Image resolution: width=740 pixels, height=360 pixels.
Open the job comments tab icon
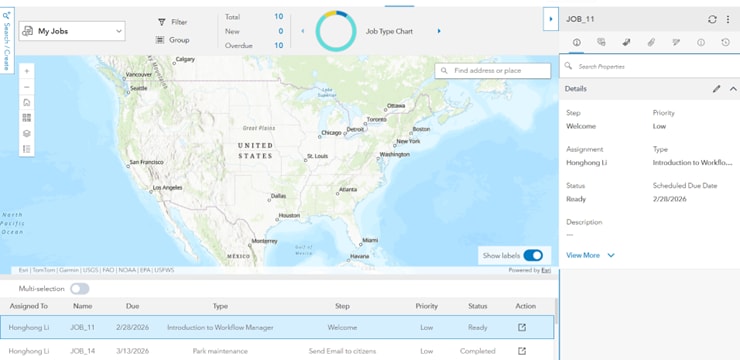601,42
